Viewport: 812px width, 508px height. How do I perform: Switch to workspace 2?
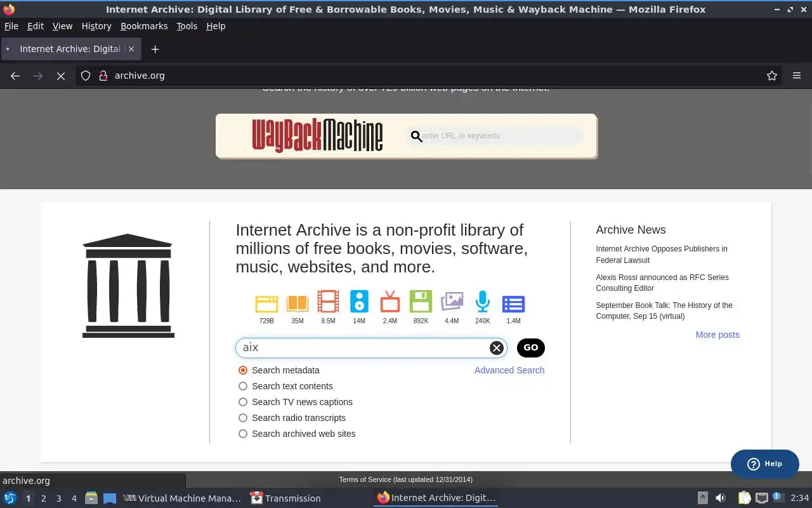click(x=43, y=498)
